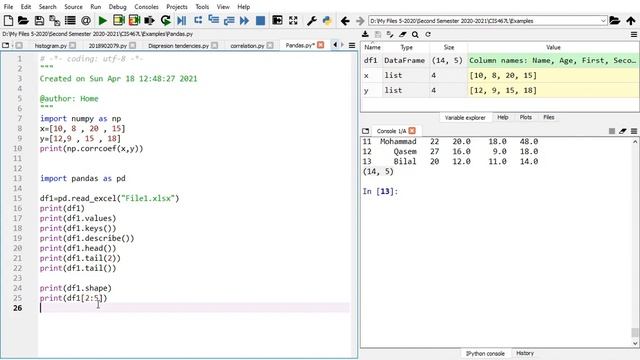This screenshot has height=360, width=640.
Task: Open the file switcher list icon
Action: click(70, 20)
